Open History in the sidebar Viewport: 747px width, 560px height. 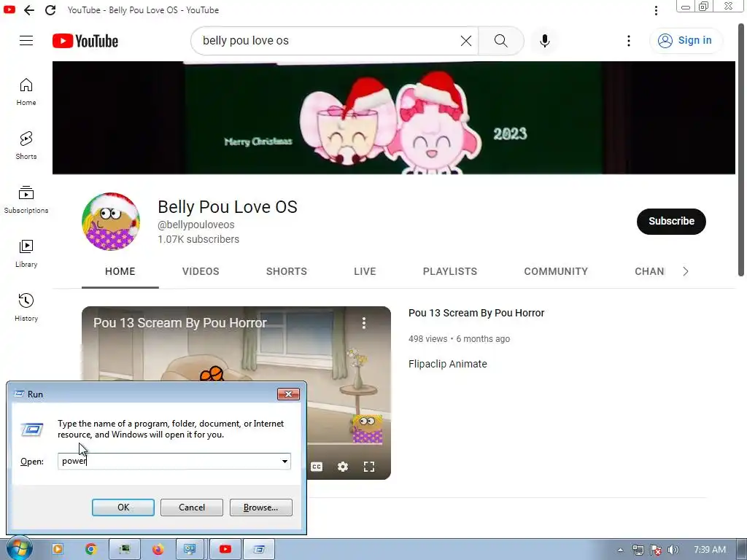26,307
